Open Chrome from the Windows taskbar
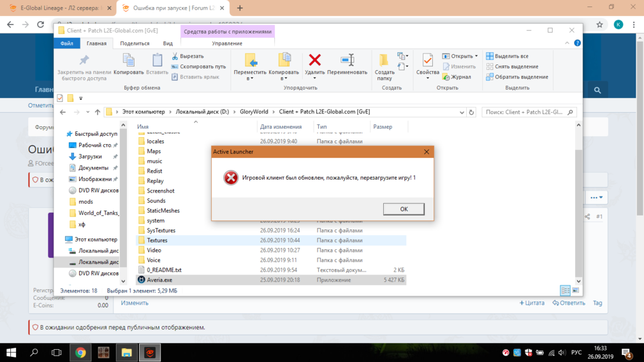 pos(80,352)
